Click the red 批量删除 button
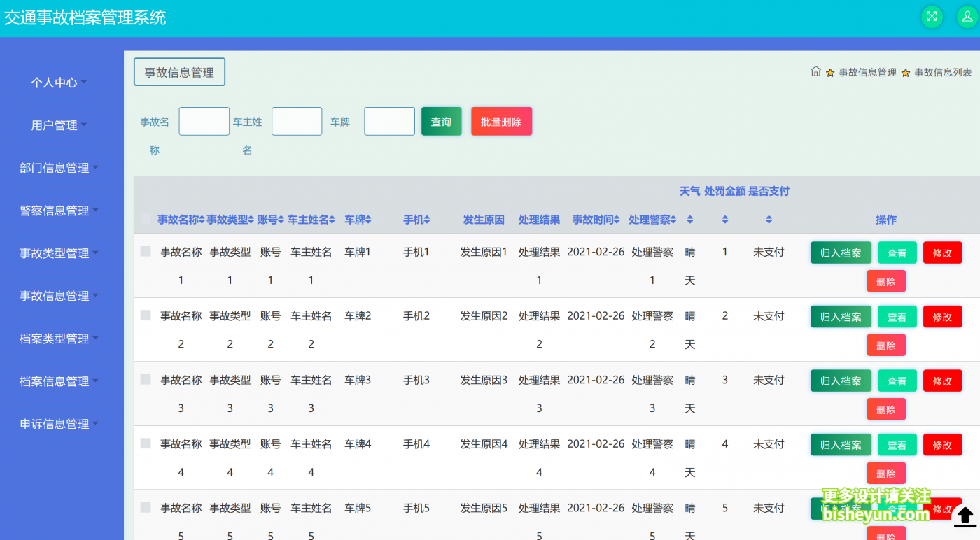 point(501,121)
